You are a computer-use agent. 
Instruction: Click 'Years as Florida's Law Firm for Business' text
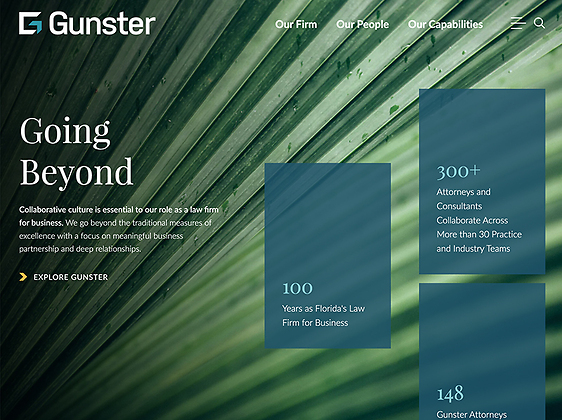[x=323, y=316]
